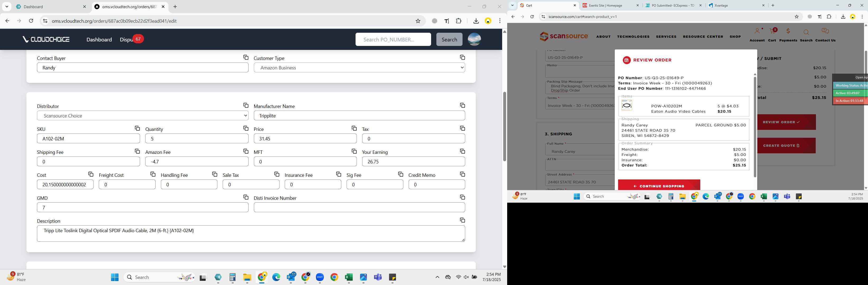Image resolution: width=868 pixels, height=285 pixels.
Task: Bookmark the OMS page with star
Action: tap(418, 21)
